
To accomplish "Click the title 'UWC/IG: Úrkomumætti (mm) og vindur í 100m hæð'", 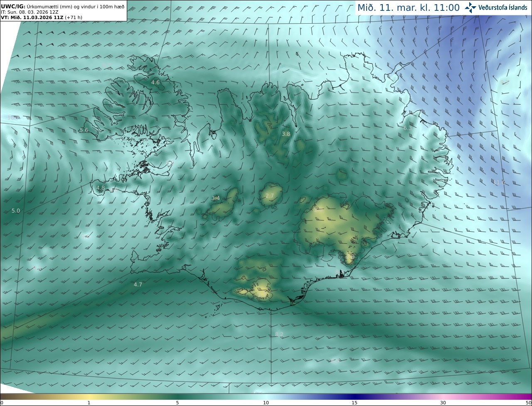I will (x=62, y=6).
